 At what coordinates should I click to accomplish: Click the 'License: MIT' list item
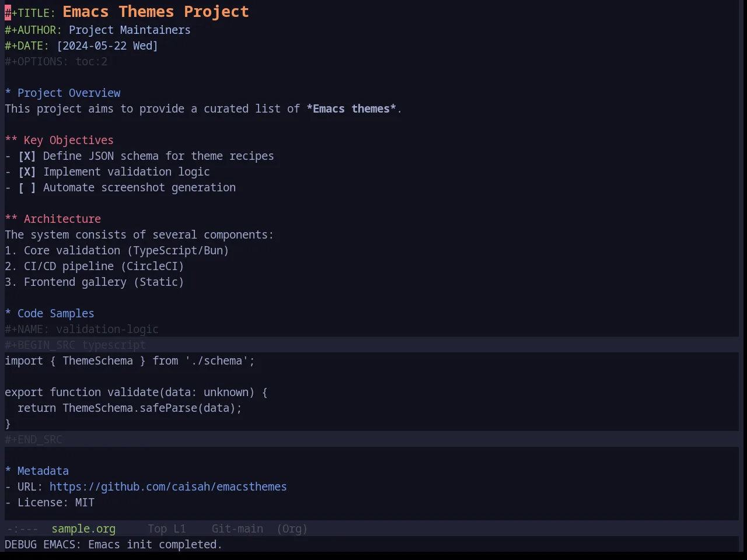(x=50, y=503)
